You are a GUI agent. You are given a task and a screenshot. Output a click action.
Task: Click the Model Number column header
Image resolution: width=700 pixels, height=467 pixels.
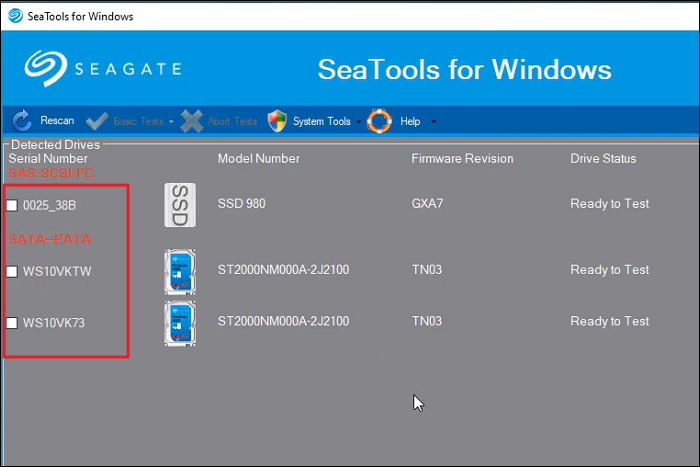pyautogui.click(x=258, y=158)
